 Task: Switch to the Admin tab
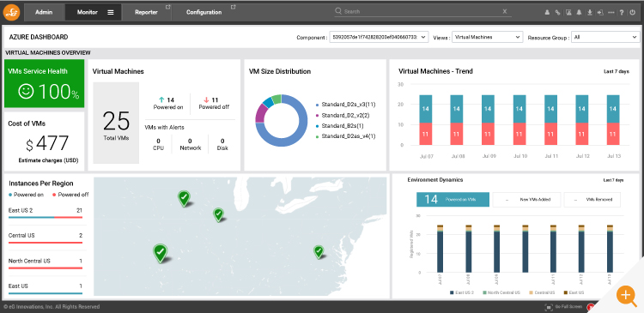coord(44,12)
